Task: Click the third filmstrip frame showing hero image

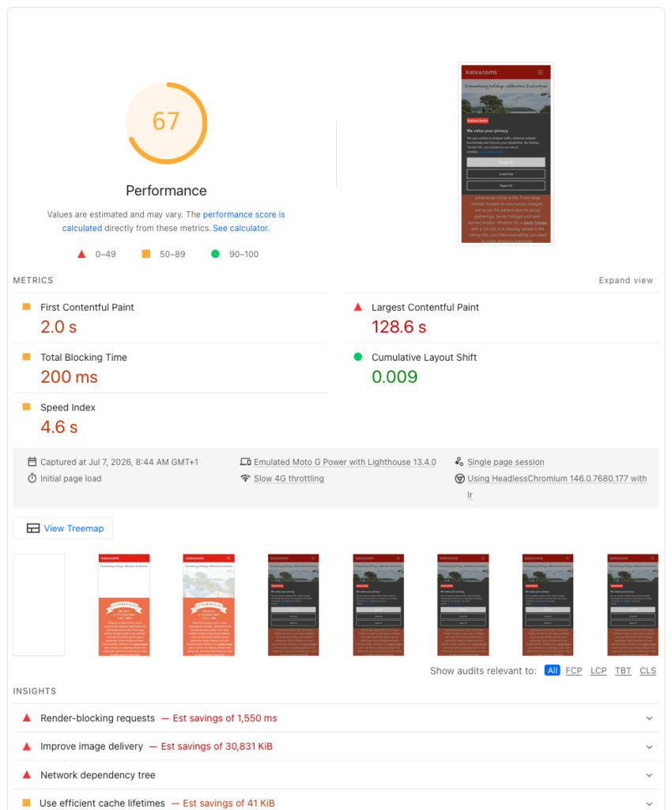Action: coord(209,604)
